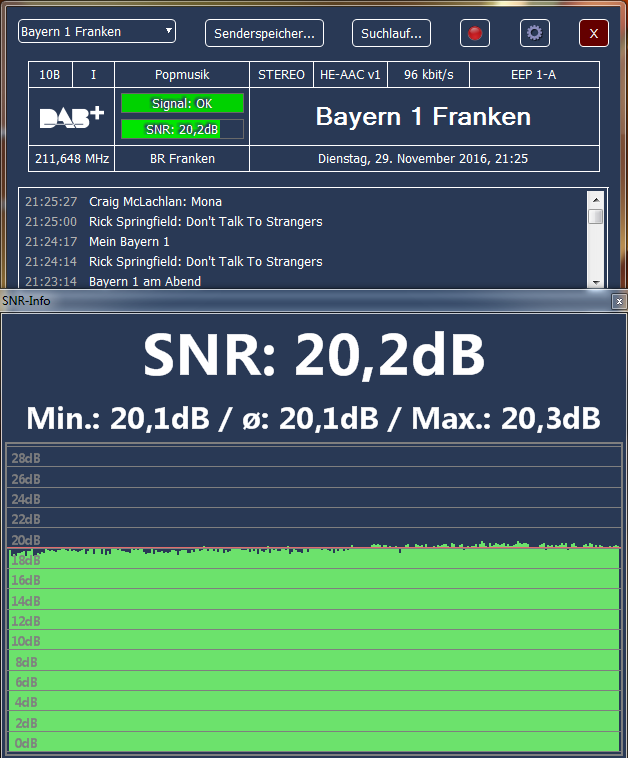Select Craig McLachlan: Mona entry

click(x=155, y=202)
